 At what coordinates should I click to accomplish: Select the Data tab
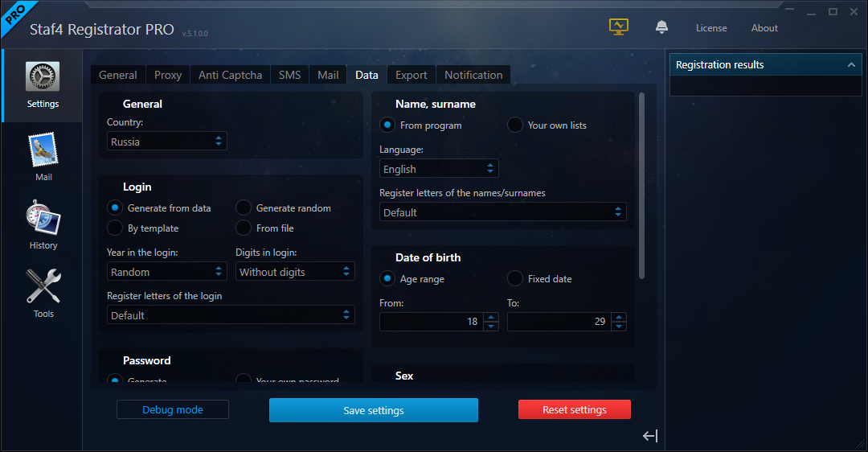coord(366,75)
